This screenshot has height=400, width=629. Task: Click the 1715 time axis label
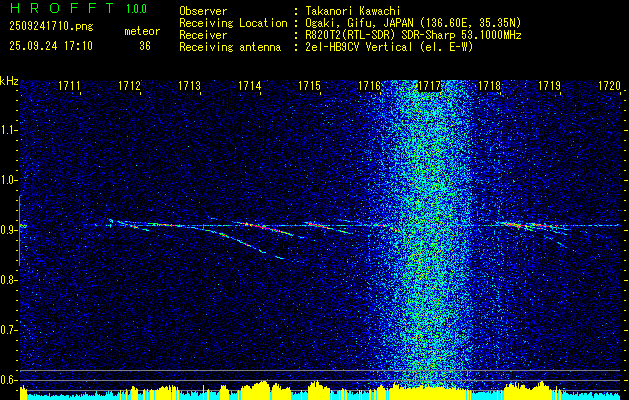[x=310, y=86]
